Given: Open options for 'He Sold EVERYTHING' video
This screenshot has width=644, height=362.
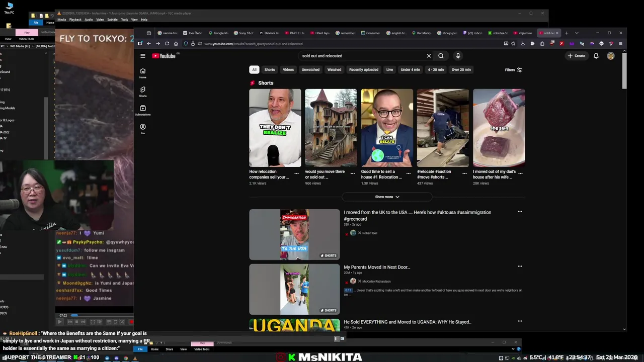Looking at the screenshot, I should pos(520,321).
